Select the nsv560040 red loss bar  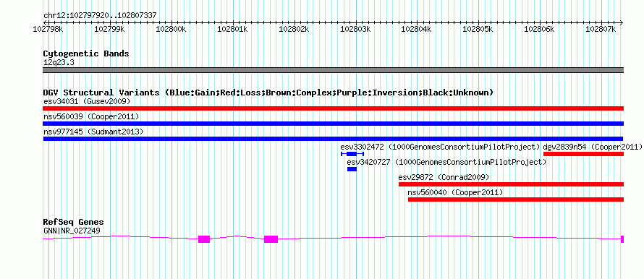(x=516, y=199)
